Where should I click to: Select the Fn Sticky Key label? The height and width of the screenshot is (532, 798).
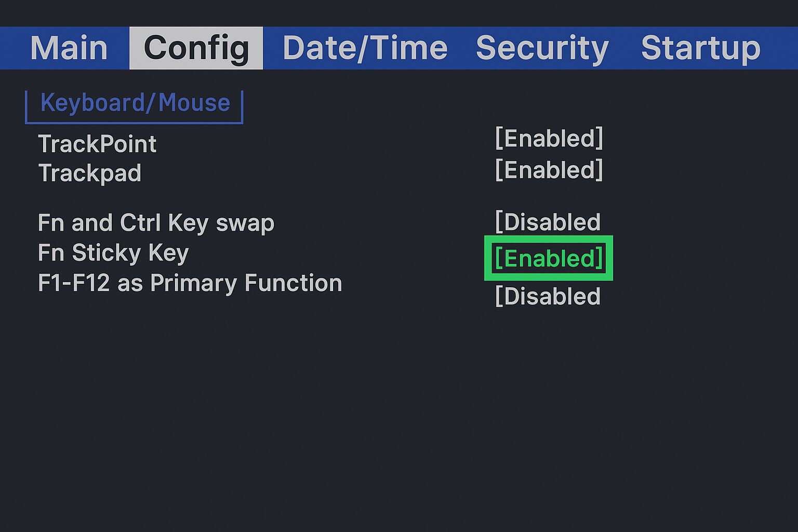pos(113,253)
